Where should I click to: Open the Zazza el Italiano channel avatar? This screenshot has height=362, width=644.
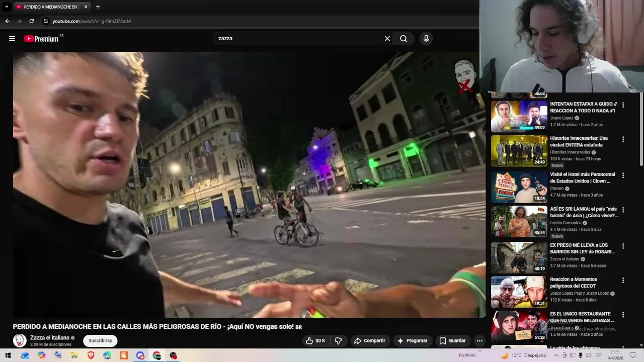pyautogui.click(x=20, y=341)
